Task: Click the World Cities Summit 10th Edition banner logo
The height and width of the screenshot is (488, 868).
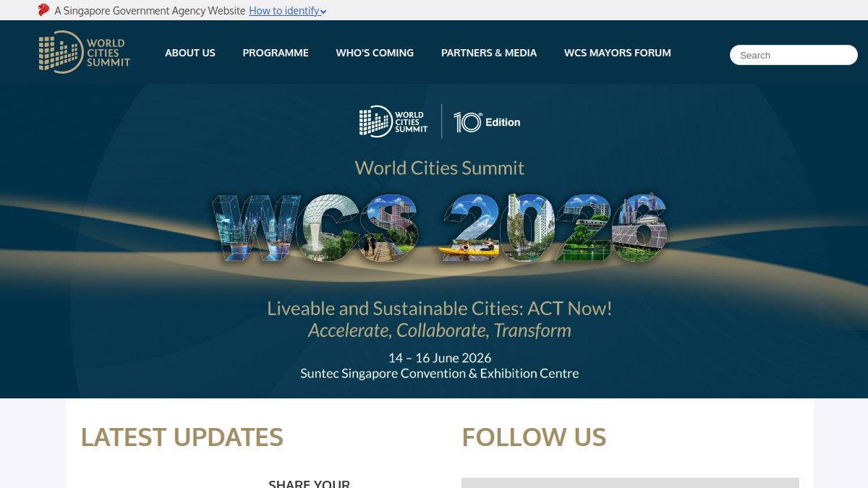Action: pos(440,121)
